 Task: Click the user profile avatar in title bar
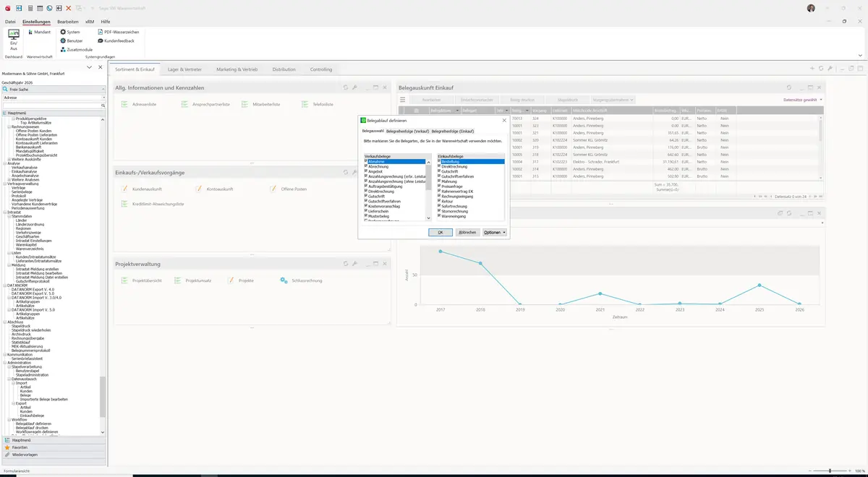pyautogui.click(x=811, y=8)
